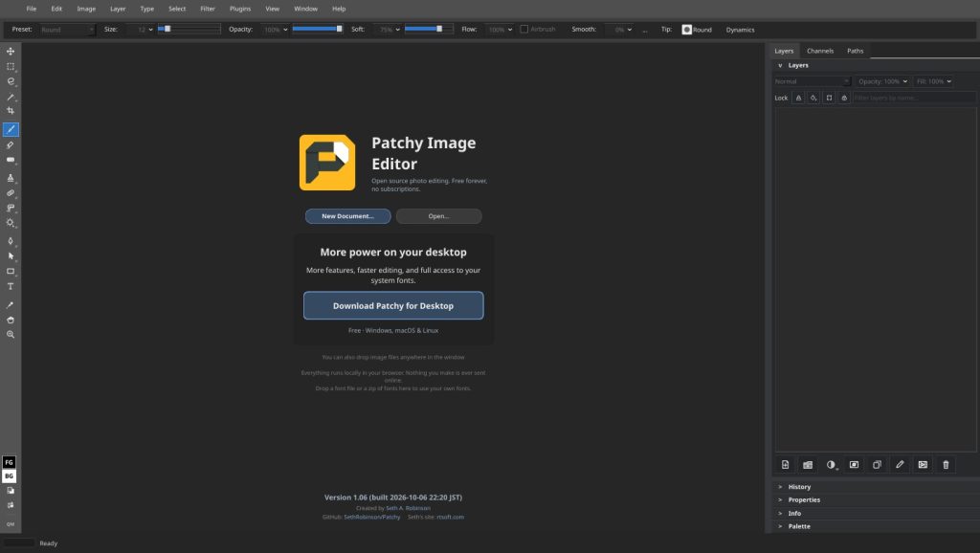Toggle the lock transparent pixels button

coord(798,98)
